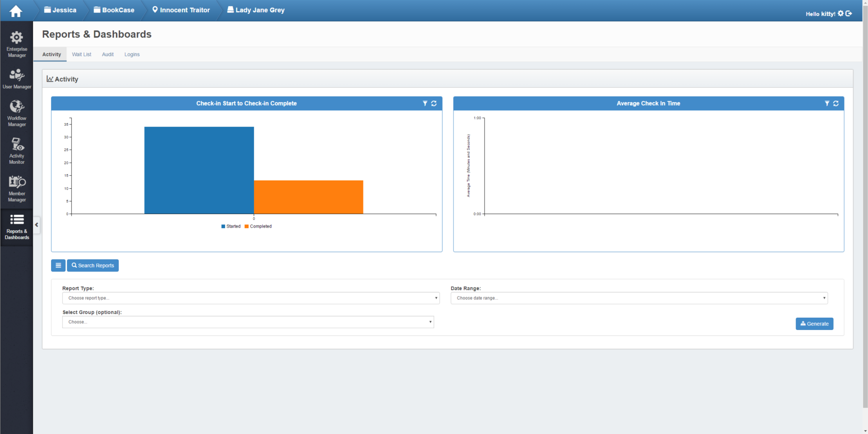The width and height of the screenshot is (868, 434).
Task: Switch to the Audit tab
Action: pos(108,54)
